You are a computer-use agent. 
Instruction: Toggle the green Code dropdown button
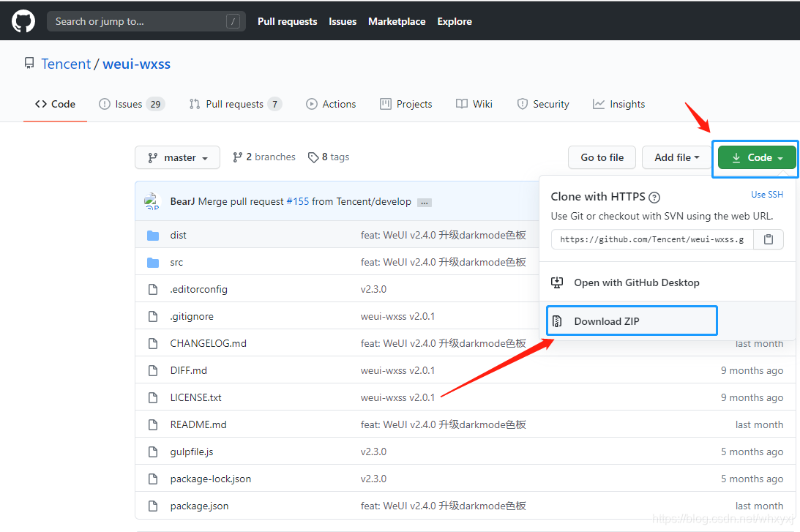[757, 157]
